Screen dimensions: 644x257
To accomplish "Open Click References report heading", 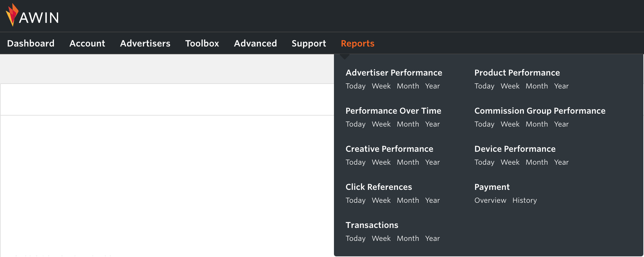I will pos(379,187).
